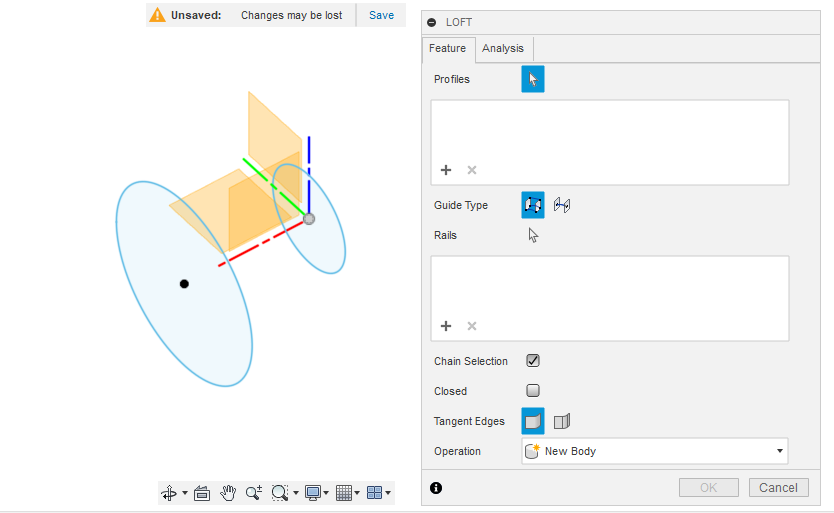The image size is (834, 513).
Task: Click the Cancel button
Action: 778,487
